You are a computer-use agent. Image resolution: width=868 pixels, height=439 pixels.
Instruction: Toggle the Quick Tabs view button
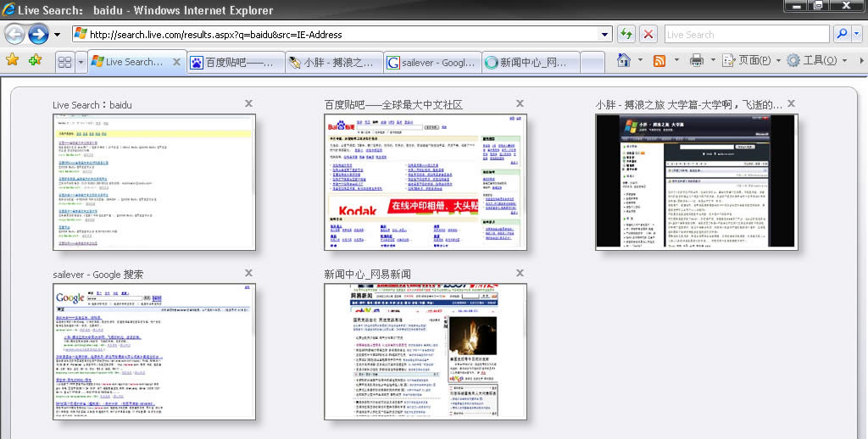coord(64,62)
